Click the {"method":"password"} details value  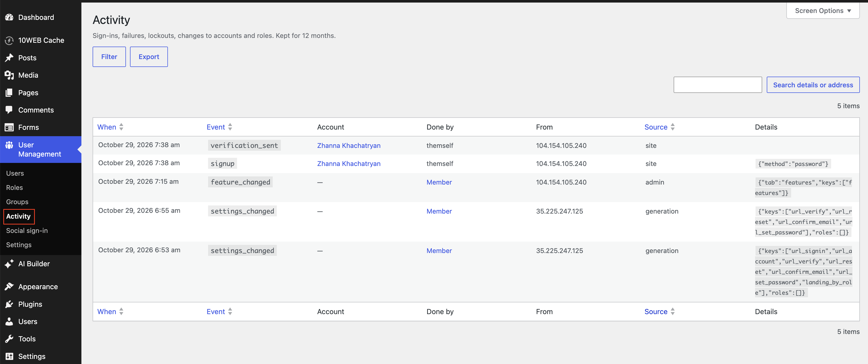(x=793, y=164)
